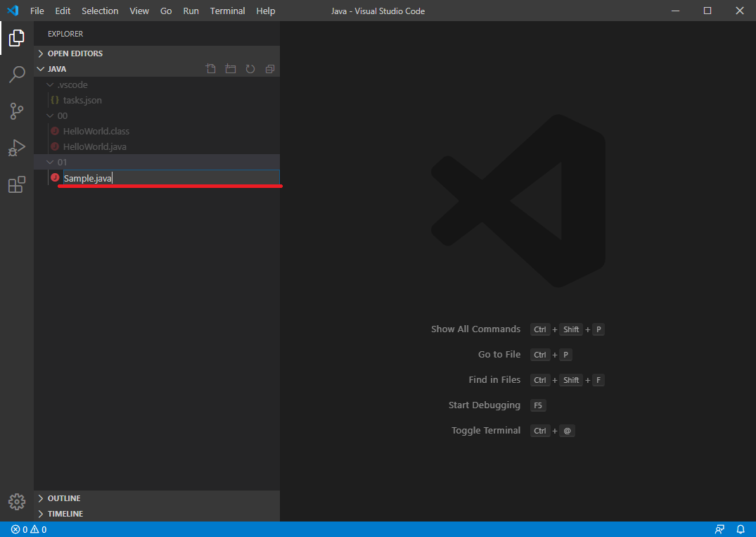Open the Go menu
The height and width of the screenshot is (537, 756).
pos(166,11)
